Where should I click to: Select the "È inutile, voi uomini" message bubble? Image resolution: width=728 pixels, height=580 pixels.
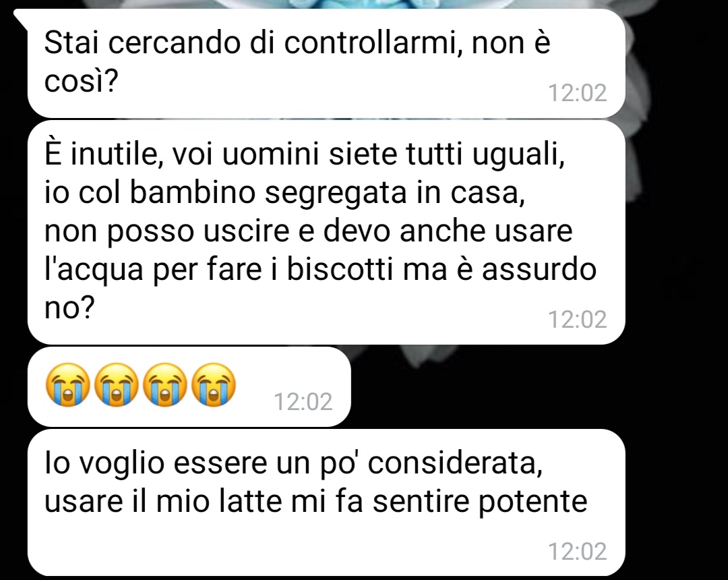[x=326, y=232]
